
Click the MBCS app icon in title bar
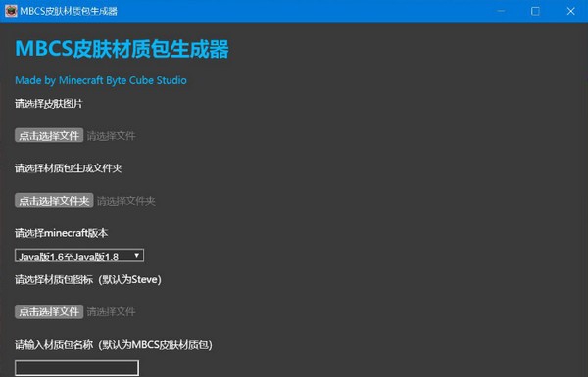pyautogui.click(x=11, y=11)
